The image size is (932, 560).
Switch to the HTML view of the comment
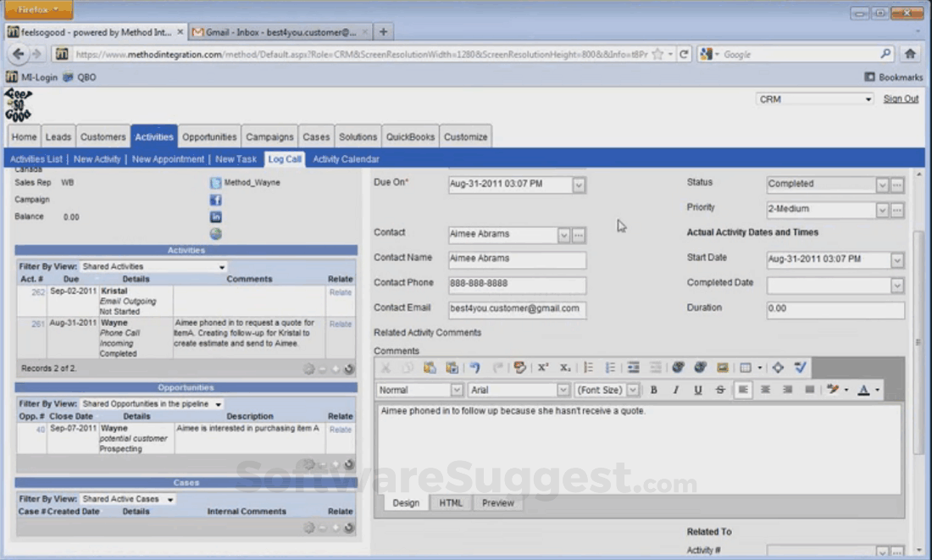[451, 502]
